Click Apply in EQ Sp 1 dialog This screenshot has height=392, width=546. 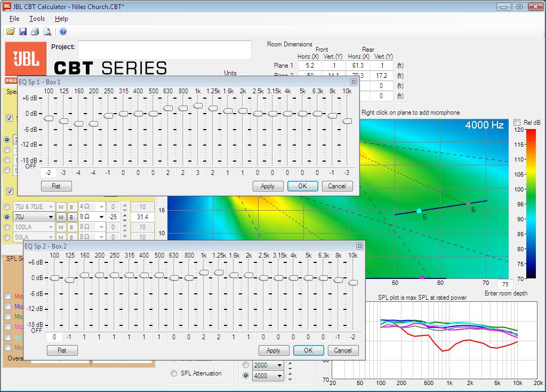268,186
